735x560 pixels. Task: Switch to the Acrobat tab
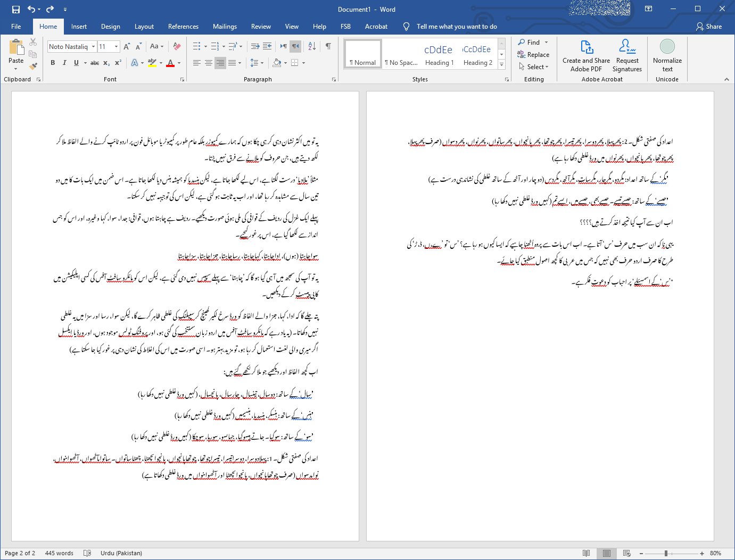click(x=376, y=27)
